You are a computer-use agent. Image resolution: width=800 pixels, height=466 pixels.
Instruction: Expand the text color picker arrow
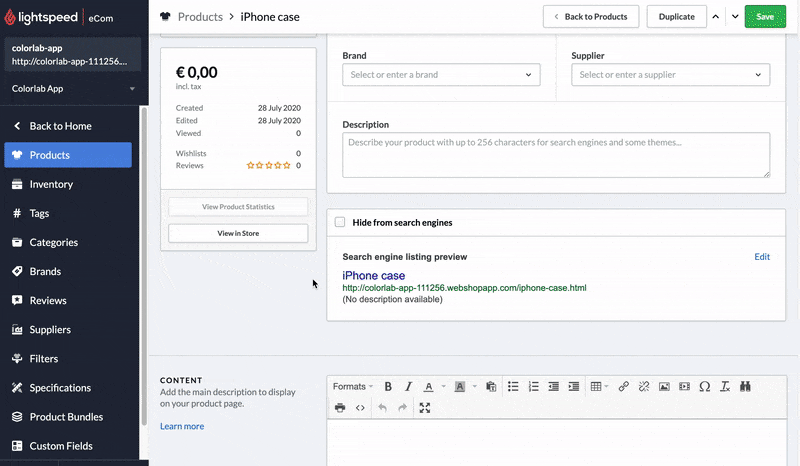[x=443, y=386]
